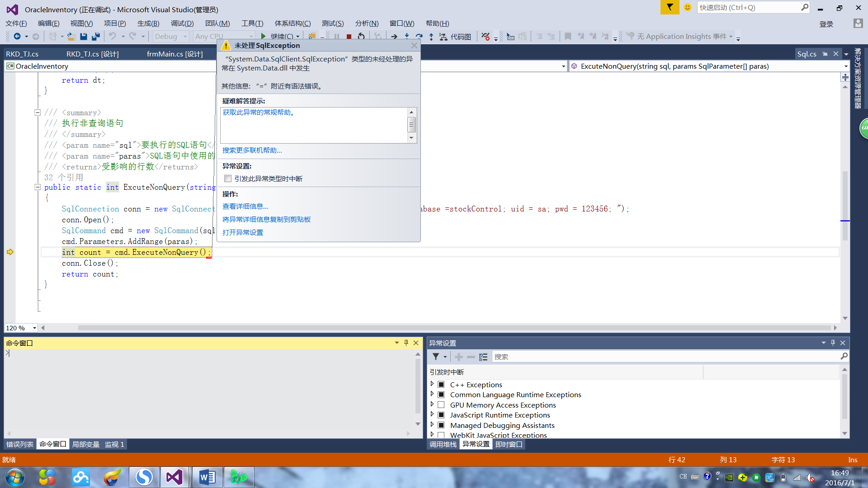Viewport: 868px width, 488px height.
Task: Open the 工具(T) menu
Action: click(252, 23)
